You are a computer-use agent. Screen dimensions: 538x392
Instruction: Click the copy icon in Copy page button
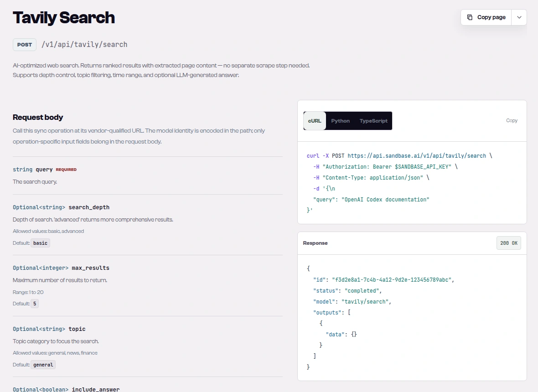(x=470, y=17)
